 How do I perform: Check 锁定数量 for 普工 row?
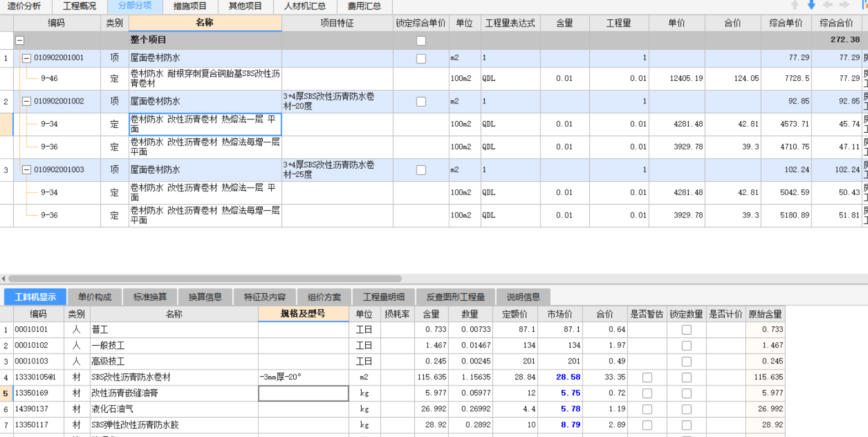tap(687, 330)
